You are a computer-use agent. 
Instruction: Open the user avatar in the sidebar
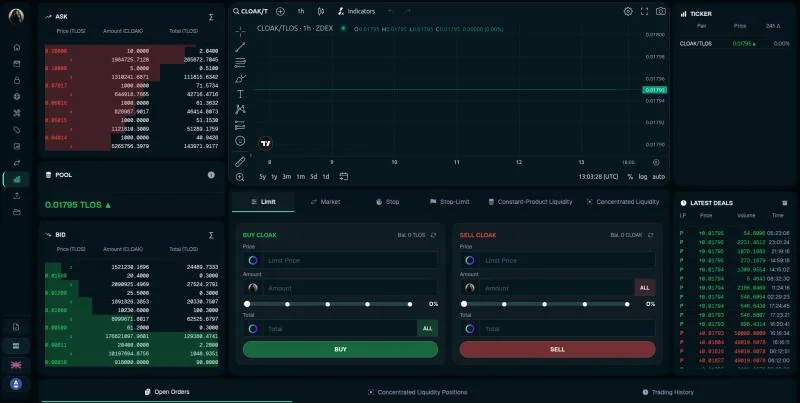[16, 16]
